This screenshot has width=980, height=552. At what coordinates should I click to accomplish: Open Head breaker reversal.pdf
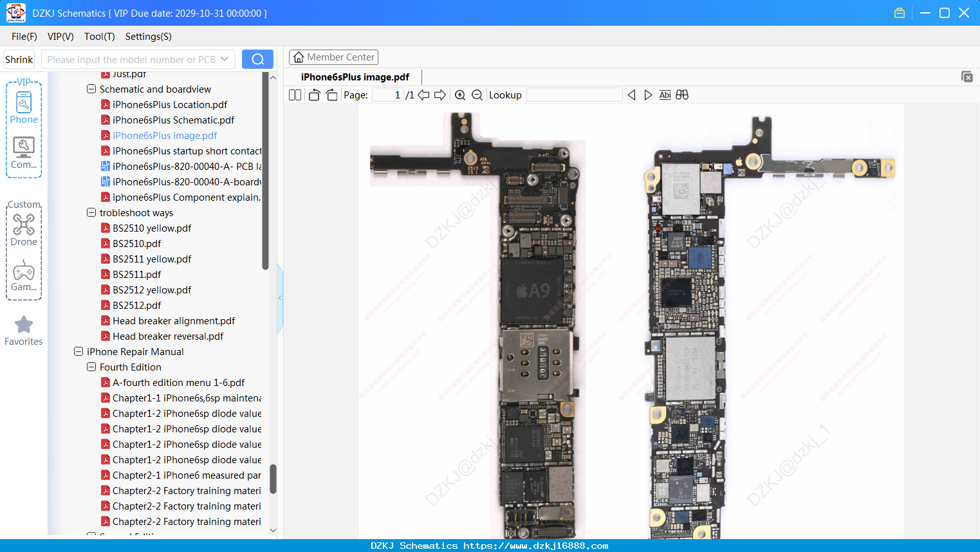[x=162, y=336]
